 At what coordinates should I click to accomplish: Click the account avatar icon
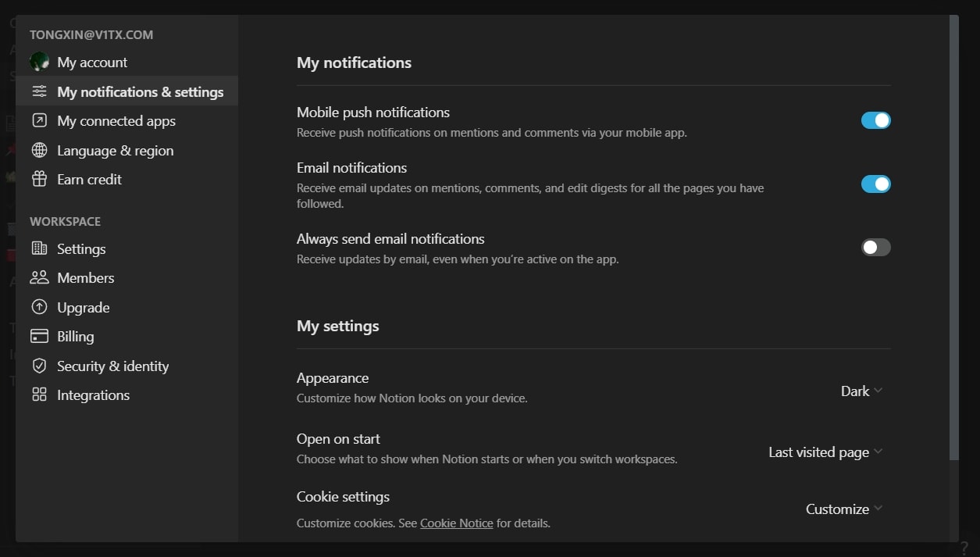[39, 62]
